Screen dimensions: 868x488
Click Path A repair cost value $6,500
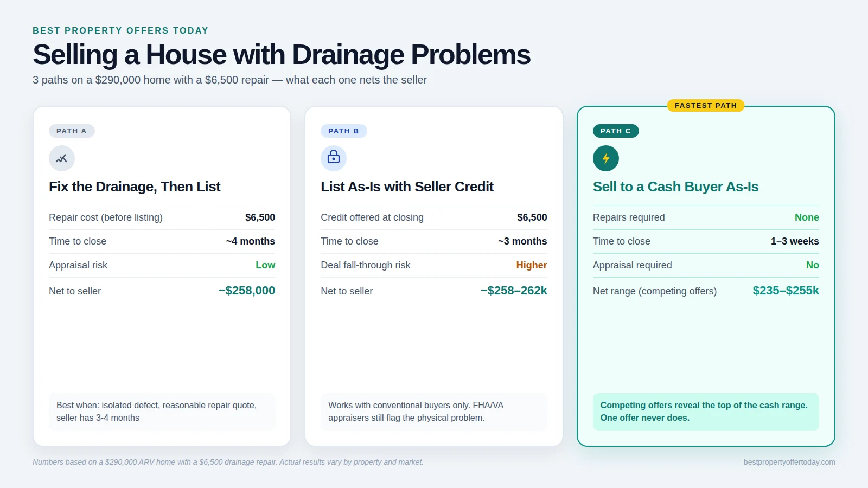pos(260,217)
